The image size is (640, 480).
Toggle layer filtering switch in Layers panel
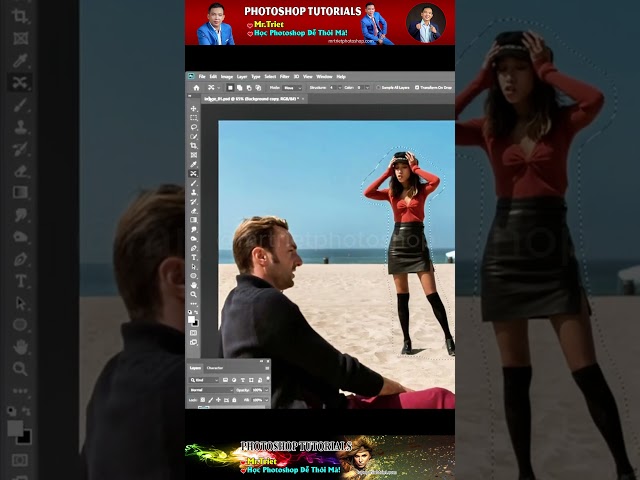[x=268, y=380]
